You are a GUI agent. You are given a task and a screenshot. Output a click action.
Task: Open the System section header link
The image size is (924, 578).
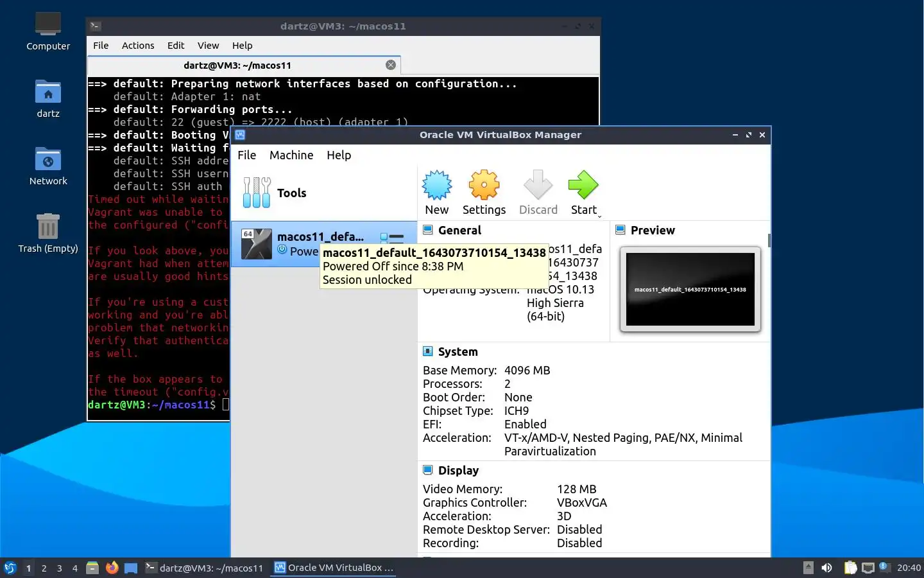[x=458, y=351]
